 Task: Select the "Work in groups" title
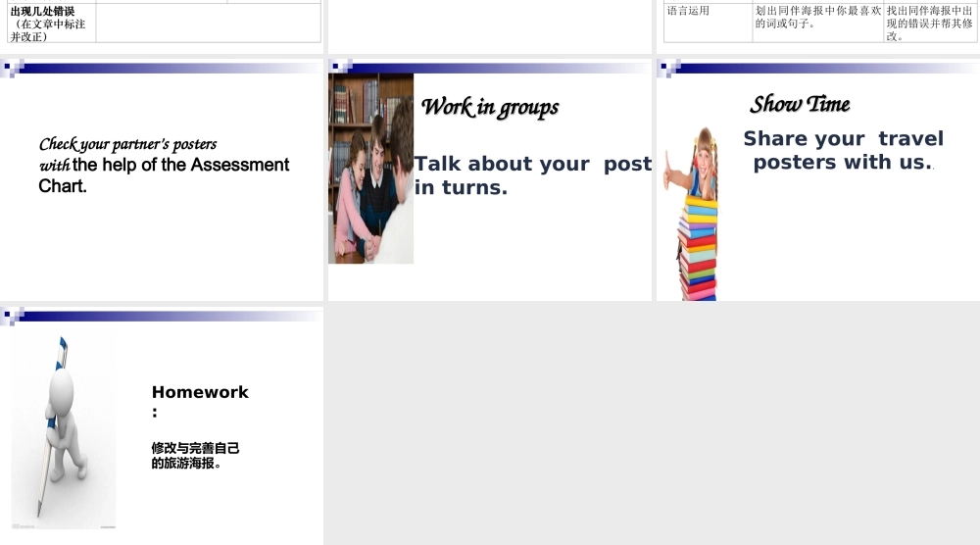[490, 107]
